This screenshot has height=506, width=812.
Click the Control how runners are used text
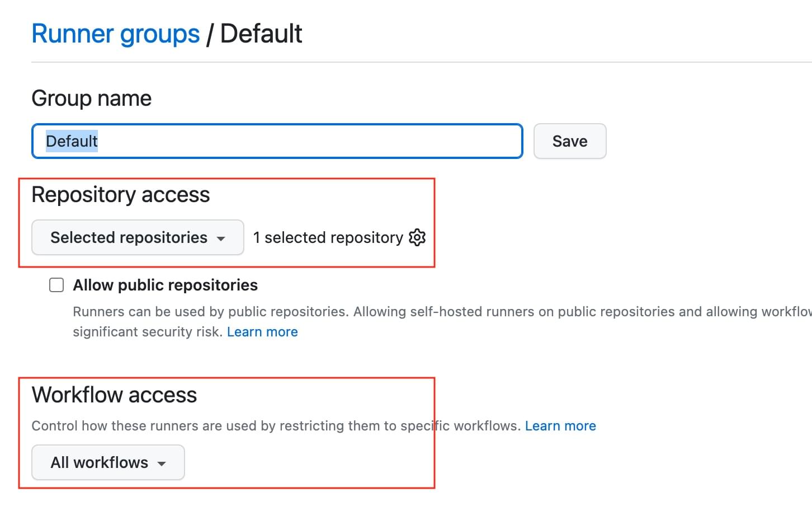point(274,426)
